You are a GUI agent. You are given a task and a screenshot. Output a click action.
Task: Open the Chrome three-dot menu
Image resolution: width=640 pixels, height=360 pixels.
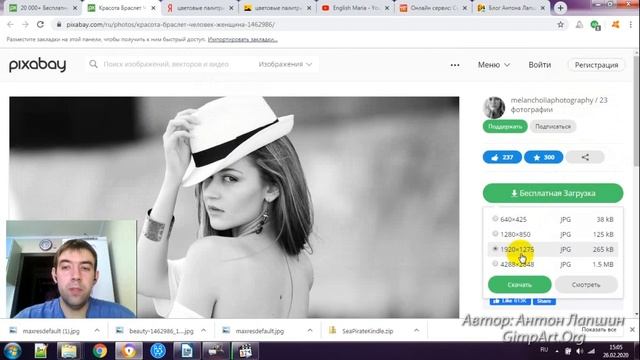point(631,24)
